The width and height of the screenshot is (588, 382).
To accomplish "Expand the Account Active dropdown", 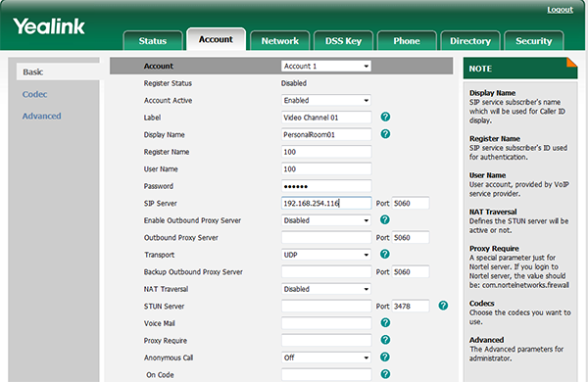I will [x=326, y=101].
